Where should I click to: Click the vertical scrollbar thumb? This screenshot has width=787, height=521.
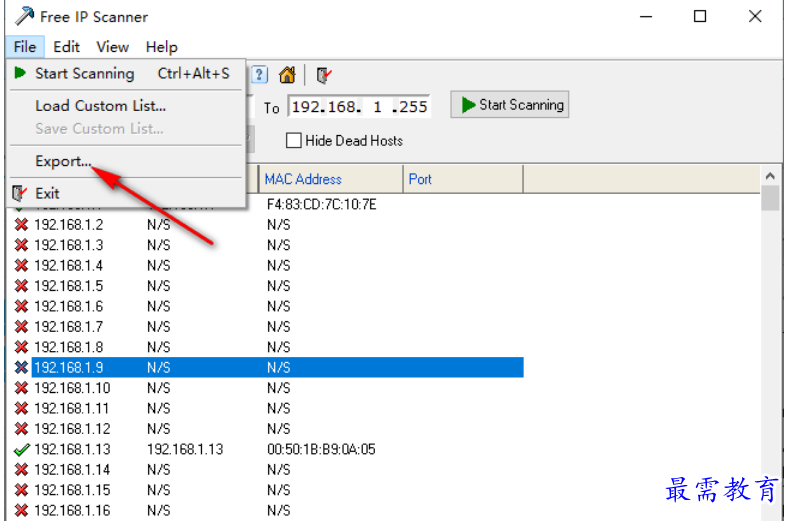[770, 198]
